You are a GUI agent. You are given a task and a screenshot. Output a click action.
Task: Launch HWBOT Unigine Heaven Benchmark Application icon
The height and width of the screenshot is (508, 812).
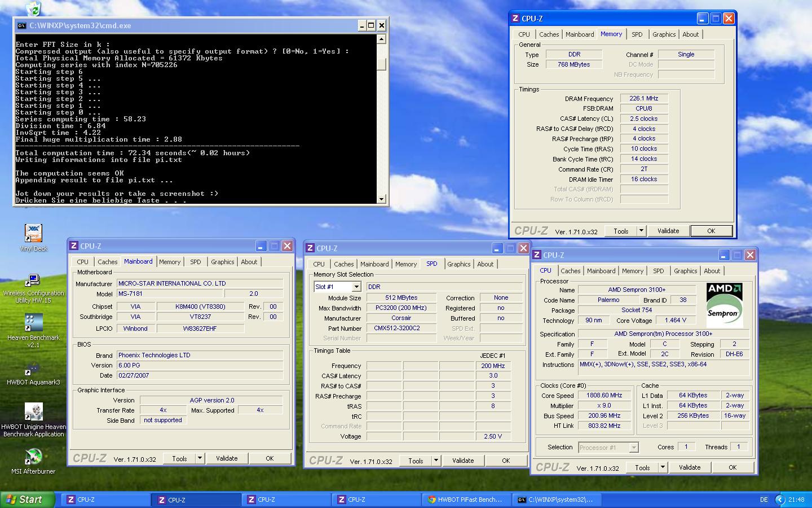click(x=33, y=421)
